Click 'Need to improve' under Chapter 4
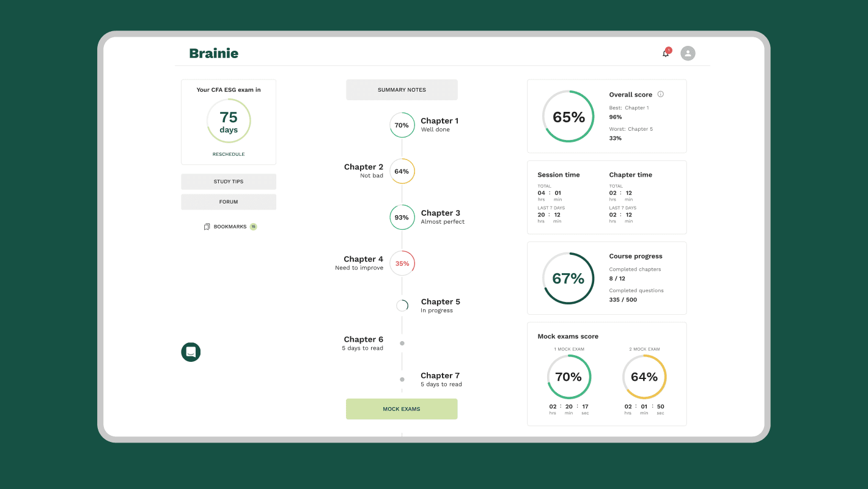 tap(359, 268)
